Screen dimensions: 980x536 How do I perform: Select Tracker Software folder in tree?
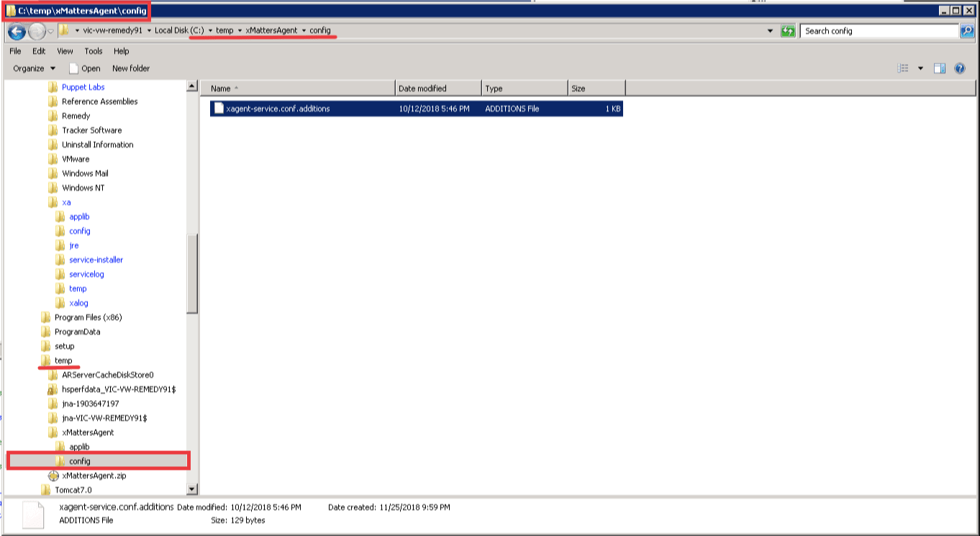(91, 130)
